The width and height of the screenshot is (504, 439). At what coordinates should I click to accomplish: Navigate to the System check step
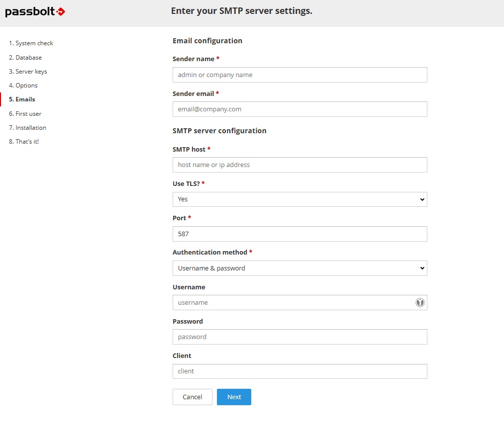[31, 43]
